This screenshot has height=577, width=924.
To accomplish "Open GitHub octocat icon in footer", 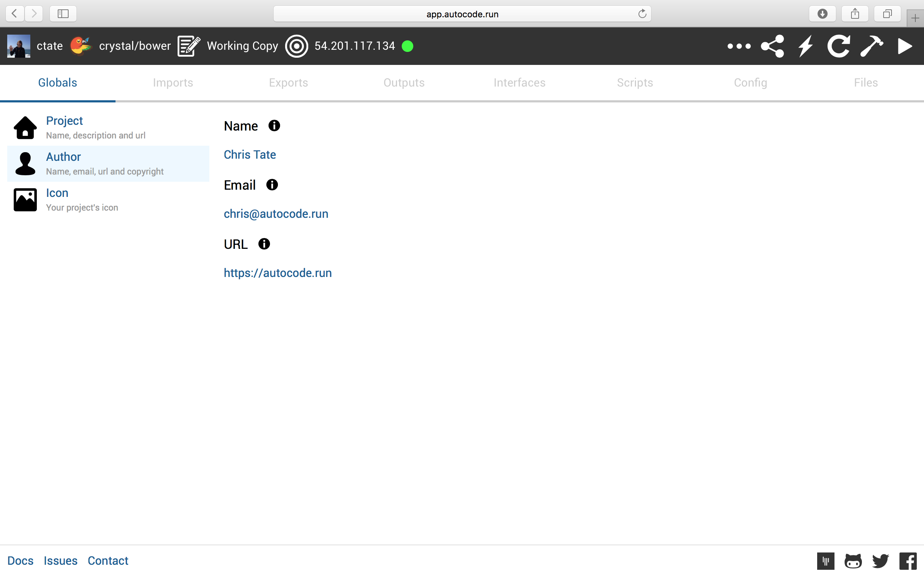I will tap(853, 560).
